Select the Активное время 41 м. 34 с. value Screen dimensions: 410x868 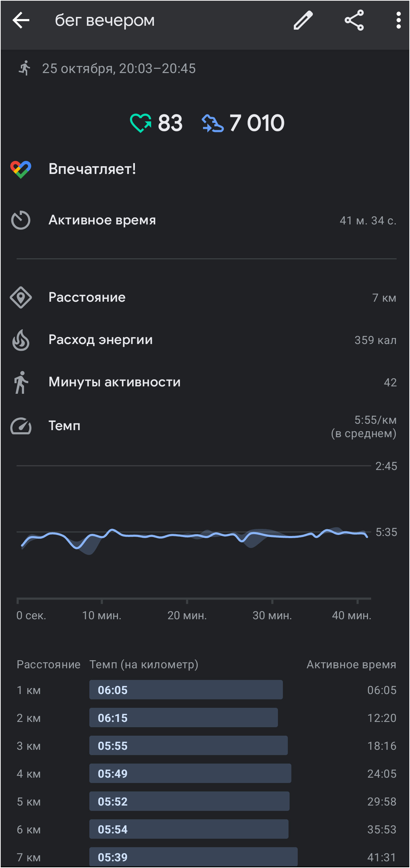[368, 221]
